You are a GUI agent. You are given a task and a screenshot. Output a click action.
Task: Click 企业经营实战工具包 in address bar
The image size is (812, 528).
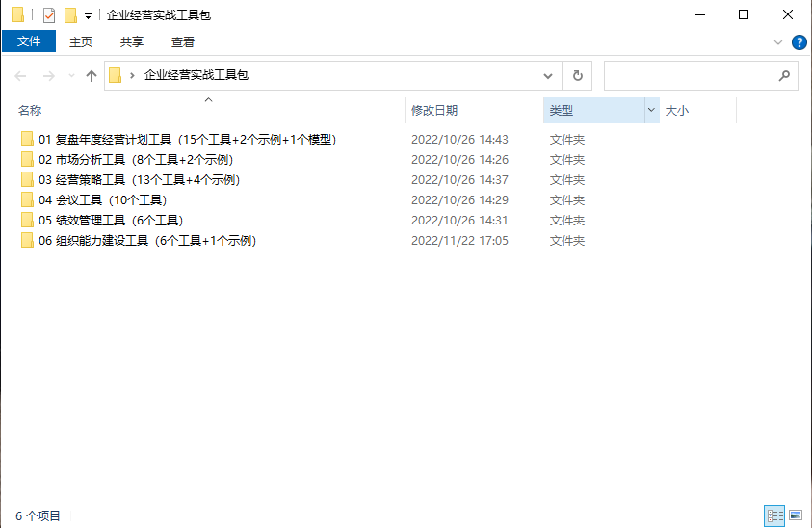pyautogui.click(x=196, y=75)
